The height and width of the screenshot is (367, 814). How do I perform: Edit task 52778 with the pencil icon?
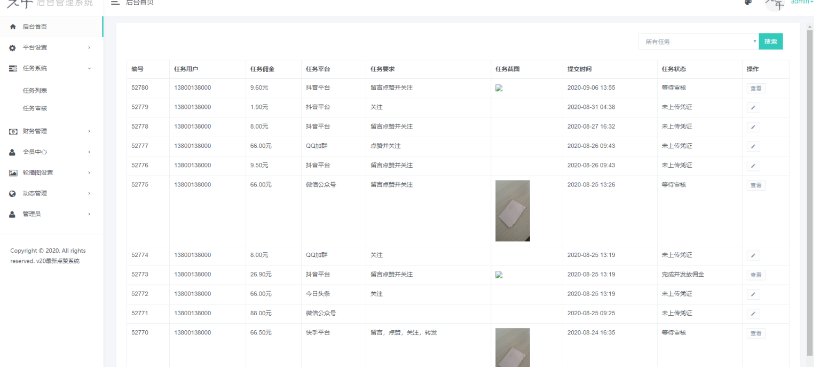753,127
